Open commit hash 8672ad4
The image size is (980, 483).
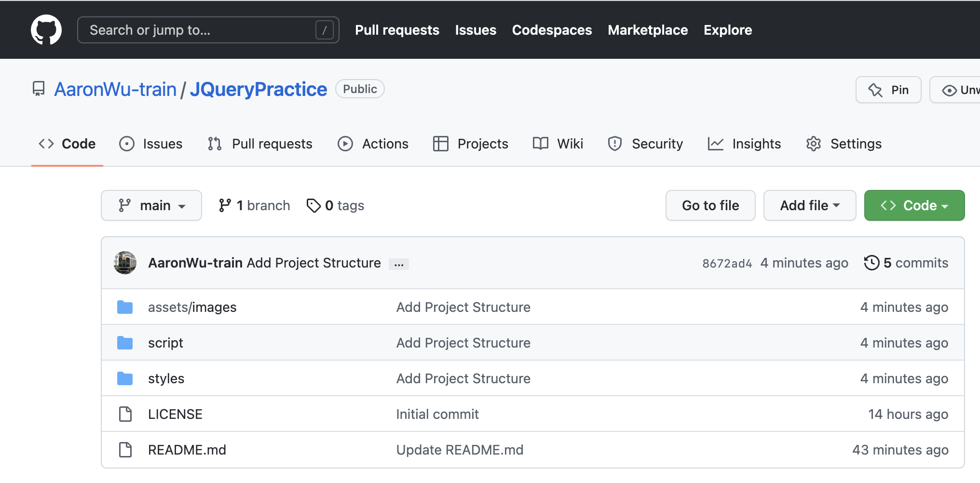727,264
